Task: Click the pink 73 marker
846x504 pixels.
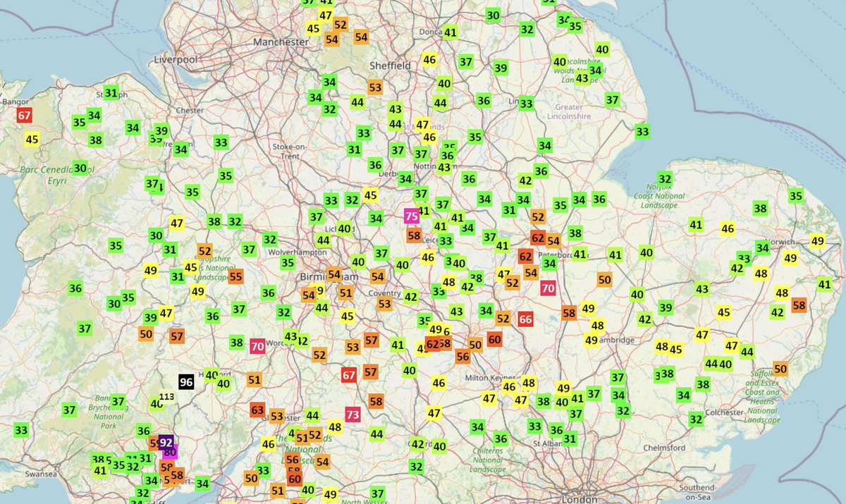Action: (x=353, y=414)
